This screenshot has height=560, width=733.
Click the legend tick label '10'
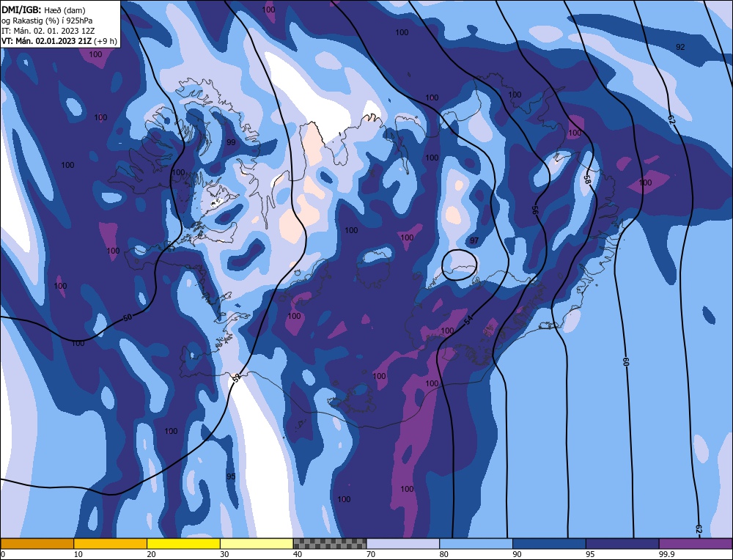[78, 554]
